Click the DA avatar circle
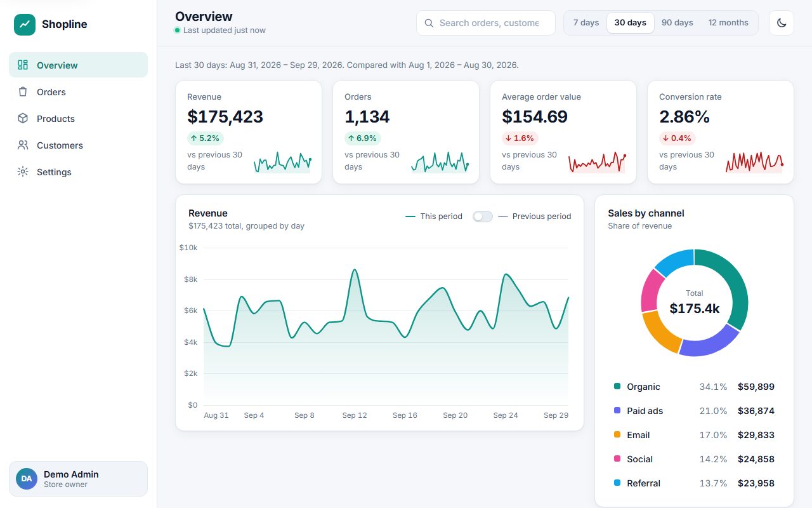The height and width of the screenshot is (508, 812). click(x=27, y=479)
